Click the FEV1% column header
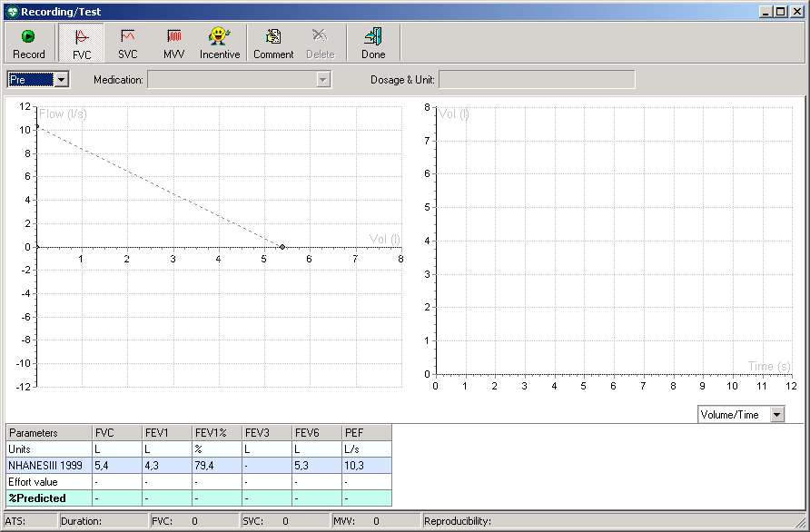The width and height of the screenshot is (810, 532). 217,433
